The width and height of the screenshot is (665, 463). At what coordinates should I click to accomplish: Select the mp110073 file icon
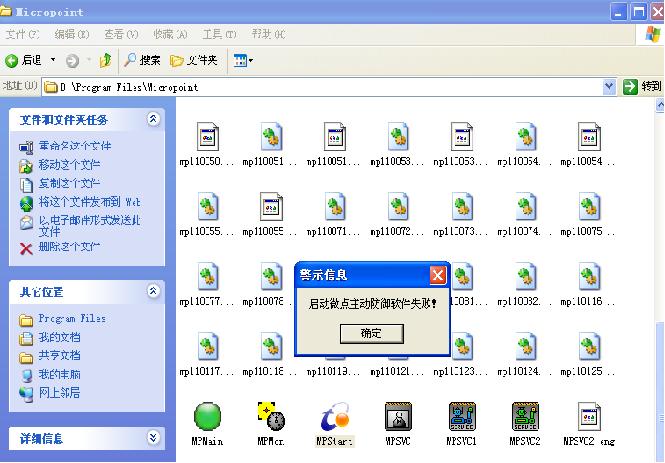tap(462, 206)
